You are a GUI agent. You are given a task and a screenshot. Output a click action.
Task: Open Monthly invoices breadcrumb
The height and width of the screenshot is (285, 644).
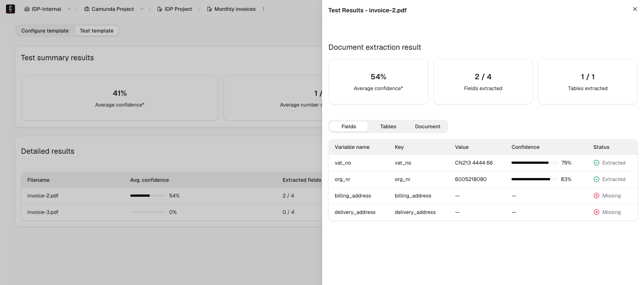point(235,9)
